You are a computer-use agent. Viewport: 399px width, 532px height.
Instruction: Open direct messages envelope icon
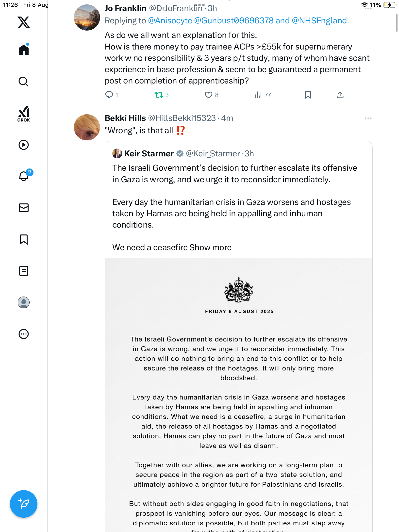24,208
